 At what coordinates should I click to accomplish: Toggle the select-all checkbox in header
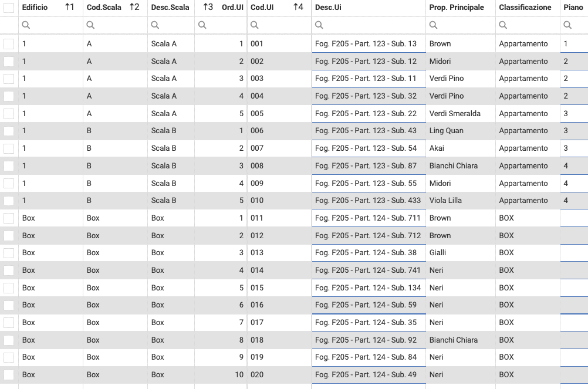coord(9,8)
